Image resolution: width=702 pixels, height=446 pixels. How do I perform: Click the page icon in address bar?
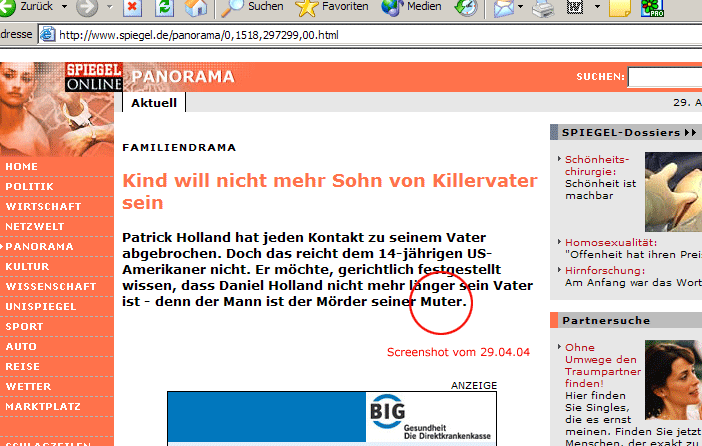[47, 34]
